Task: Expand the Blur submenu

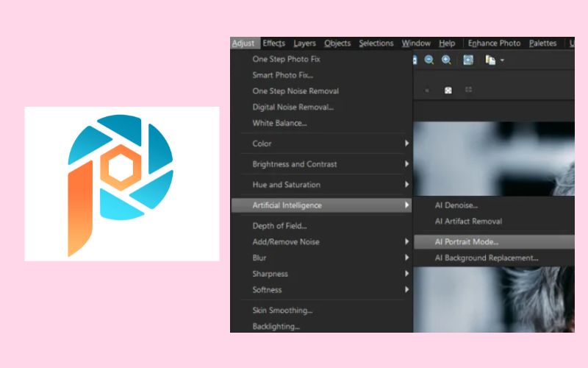Action: (x=321, y=258)
